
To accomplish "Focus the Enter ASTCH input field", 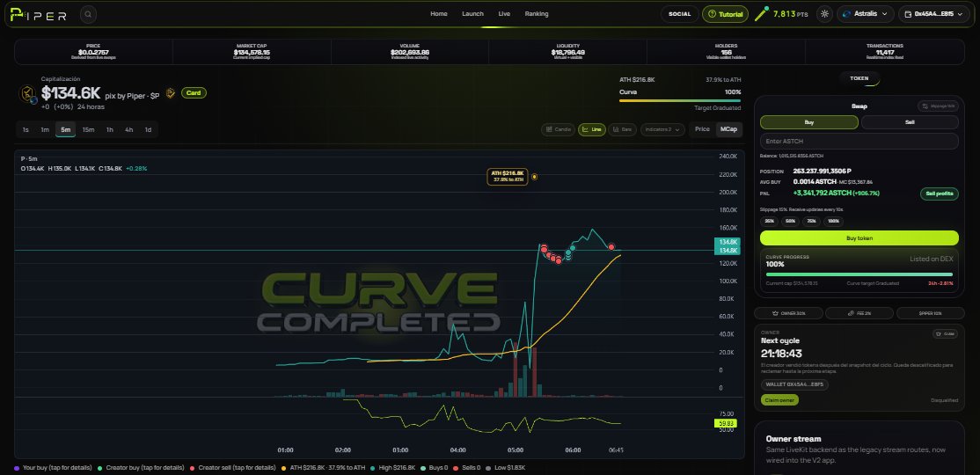I will 859,142.
